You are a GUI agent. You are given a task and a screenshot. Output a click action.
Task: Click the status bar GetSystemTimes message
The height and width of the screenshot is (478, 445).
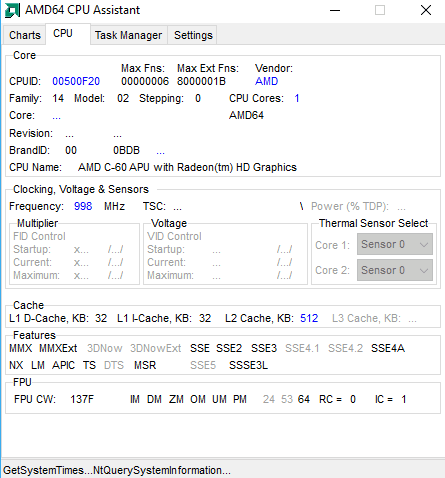click(x=117, y=470)
